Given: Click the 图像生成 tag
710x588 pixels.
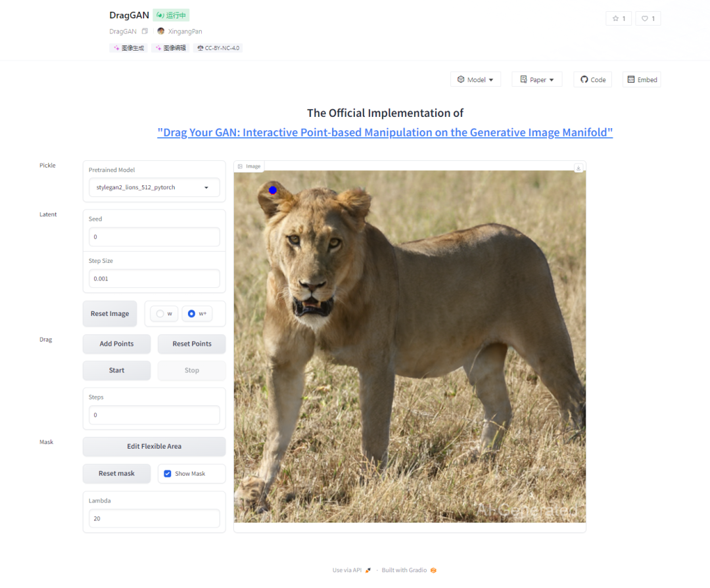Looking at the screenshot, I should coord(128,48).
